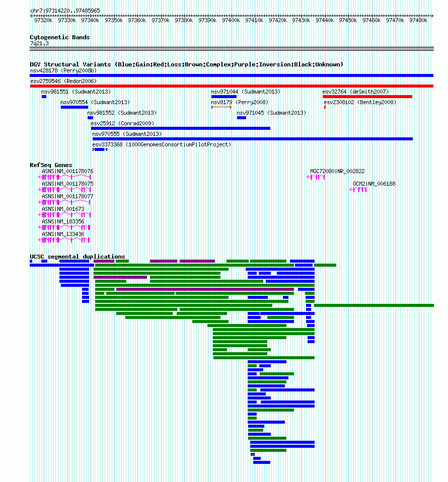Click the UCSC segmental duplications track title

[78, 257]
